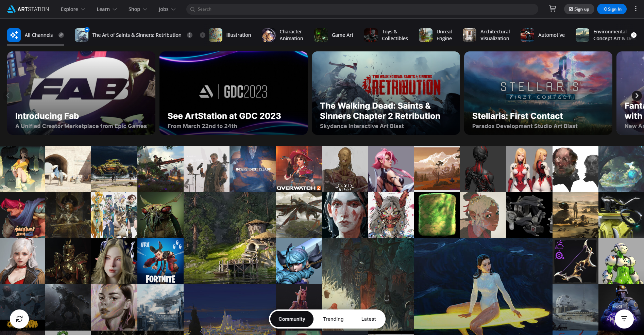The height and width of the screenshot is (335, 644).
Task: Open the Game Art channel
Action: click(334, 35)
